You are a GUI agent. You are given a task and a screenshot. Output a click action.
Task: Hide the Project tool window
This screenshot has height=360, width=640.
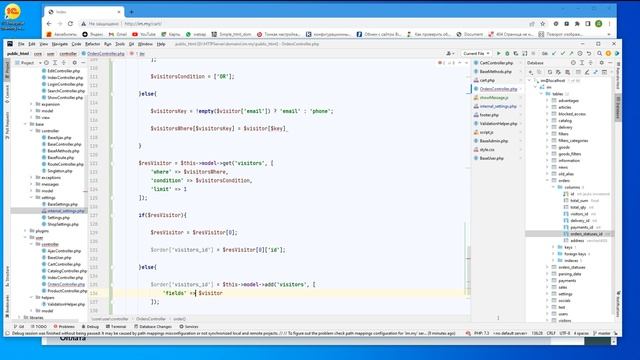[83, 63]
